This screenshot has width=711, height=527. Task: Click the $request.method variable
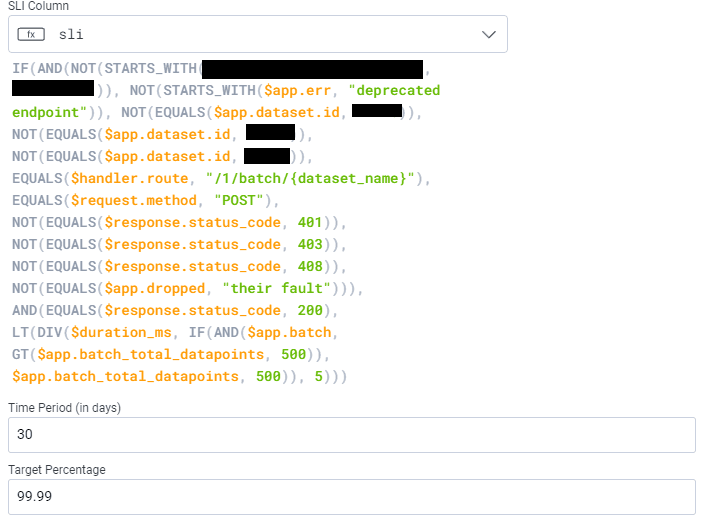pyautogui.click(x=132, y=200)
